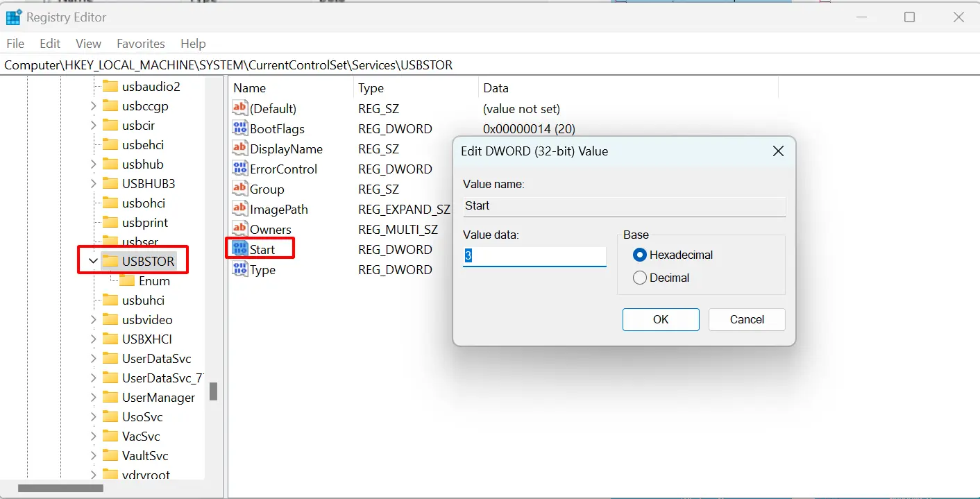Click the usbehci folder icon
The height and width of the screenshot is (499, 980).
(x=110, y=144)
